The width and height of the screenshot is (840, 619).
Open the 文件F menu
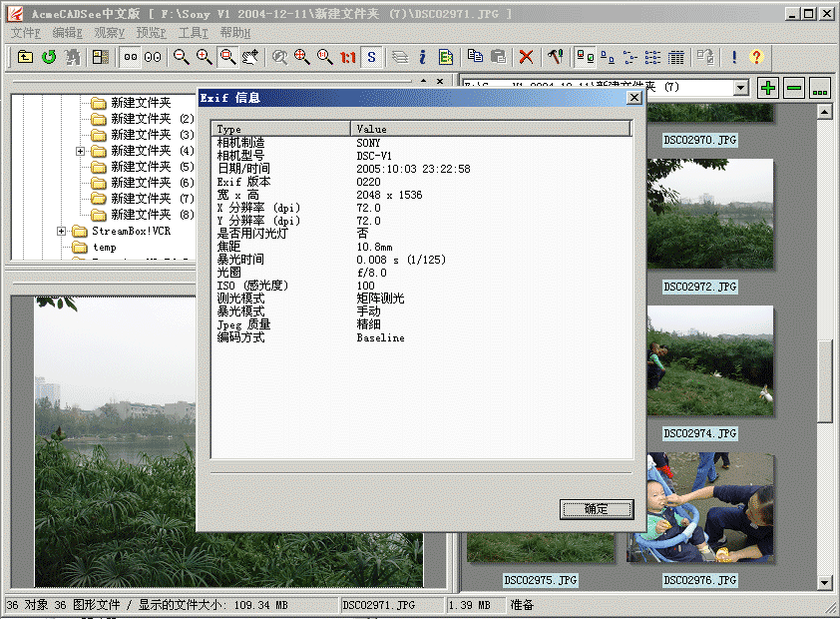pyautogui.click(x=26, y=33)
